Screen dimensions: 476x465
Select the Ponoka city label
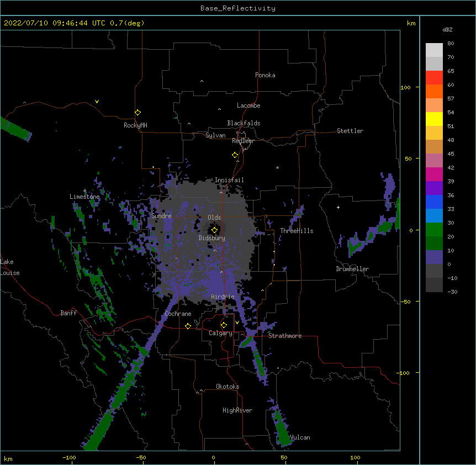click(x=265, y=75)
